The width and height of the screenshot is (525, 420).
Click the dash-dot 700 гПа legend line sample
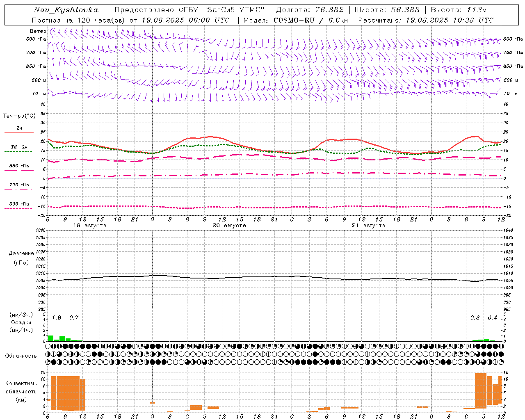click(x=18, y=189)
